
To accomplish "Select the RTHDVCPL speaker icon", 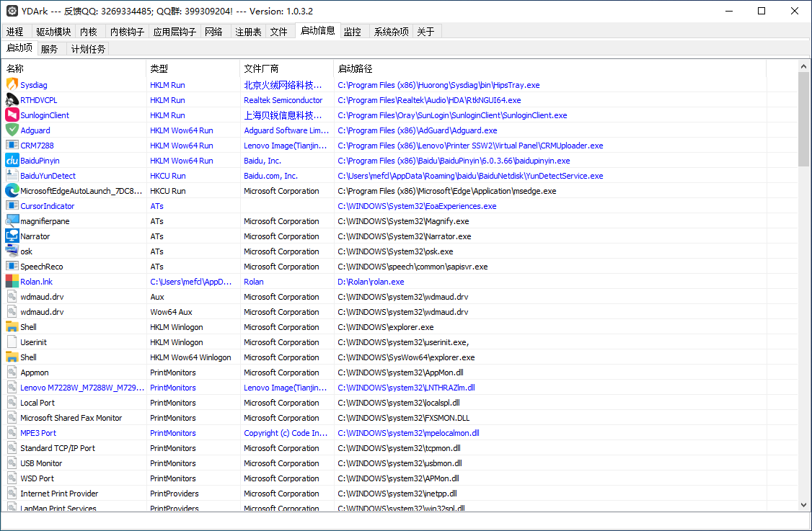I will (12, 99).
